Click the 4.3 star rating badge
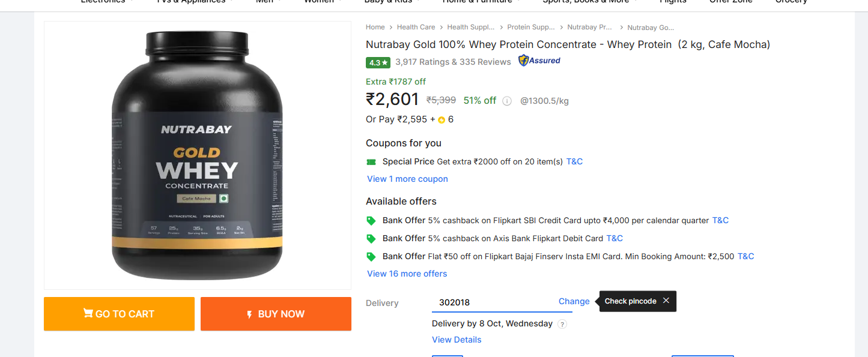Viewport: 868px width, 357px height. click(x=378, y=62)
